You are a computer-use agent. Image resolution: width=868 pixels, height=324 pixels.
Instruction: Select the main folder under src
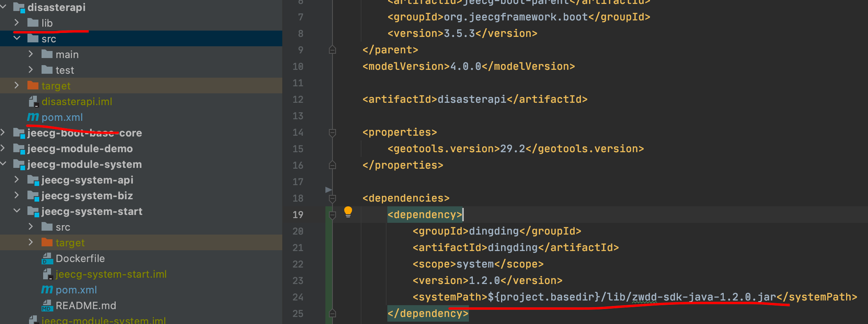pyautogui.click(x=67, y=55)
